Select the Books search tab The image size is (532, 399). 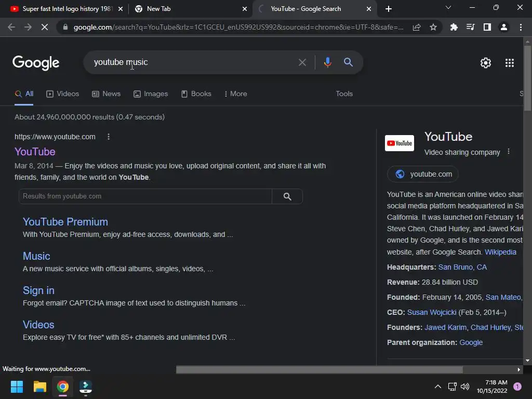click(x=196, y=94)
